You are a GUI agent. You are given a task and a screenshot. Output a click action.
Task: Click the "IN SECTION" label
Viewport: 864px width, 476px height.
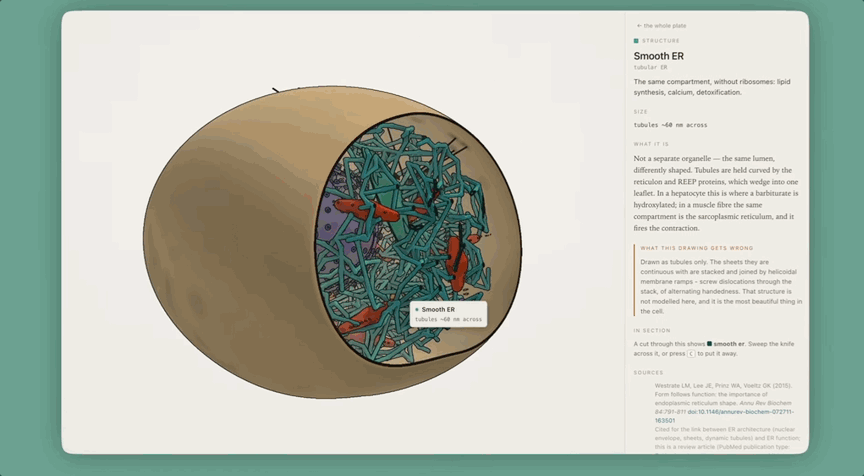[652, 331]
